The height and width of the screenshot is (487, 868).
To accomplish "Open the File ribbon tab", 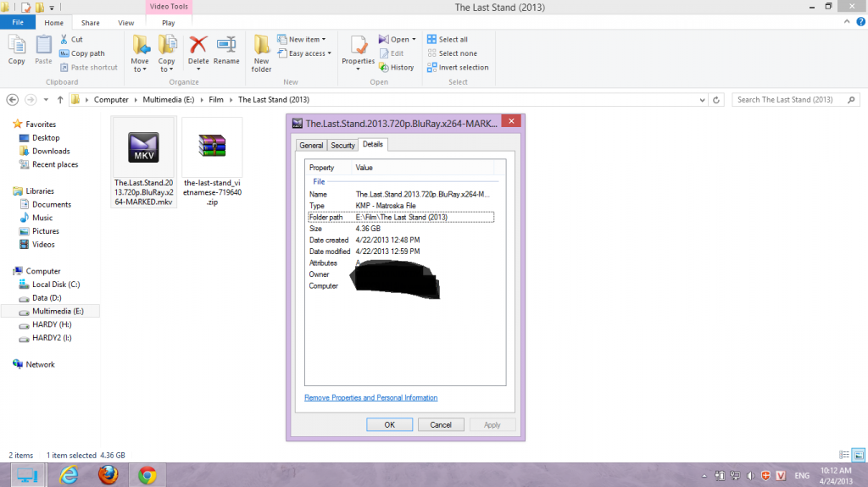I will [18, 23].
